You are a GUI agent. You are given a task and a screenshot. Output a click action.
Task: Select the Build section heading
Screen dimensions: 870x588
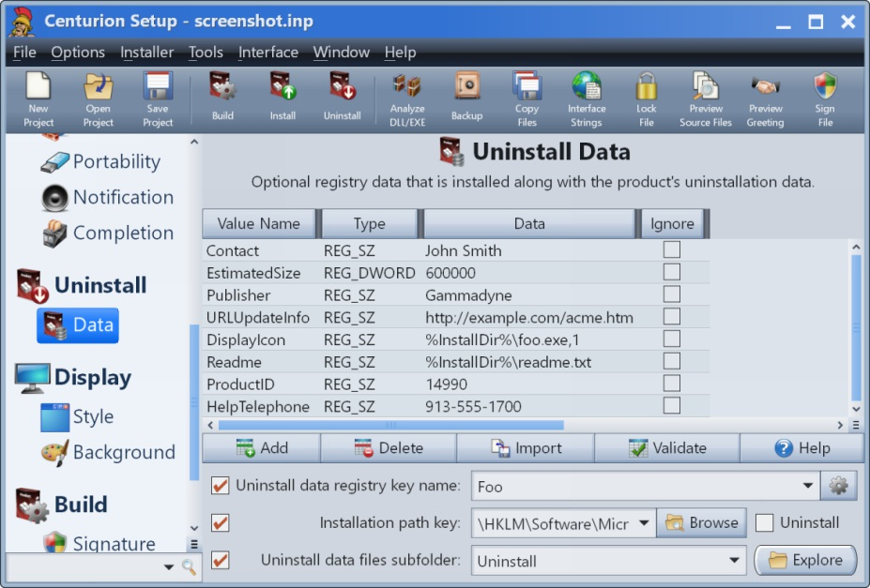tap(62, 505)
